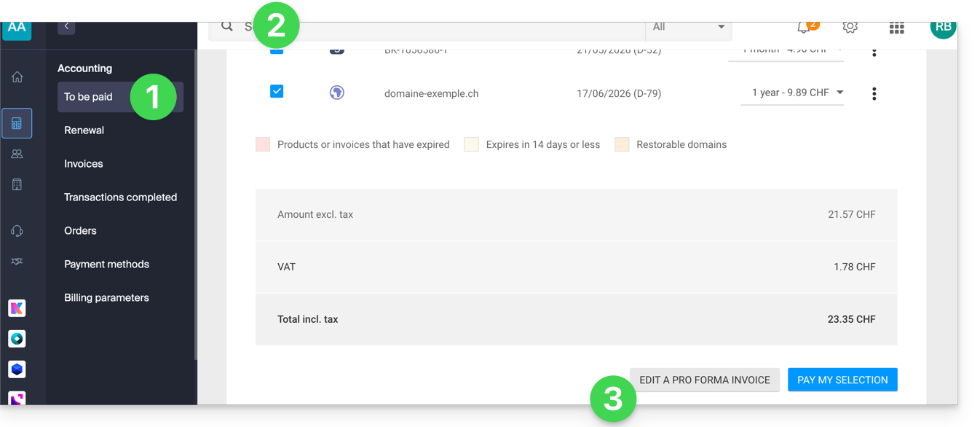980x427 pixels.
Task: Go to Renewal in Accounting menu
Action: point(84,130)
